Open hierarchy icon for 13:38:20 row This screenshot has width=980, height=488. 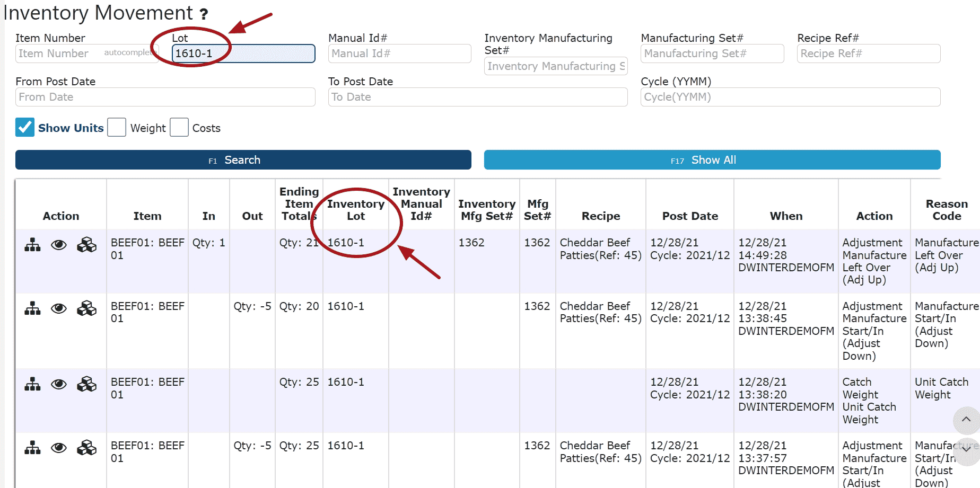tap(32, 384)
